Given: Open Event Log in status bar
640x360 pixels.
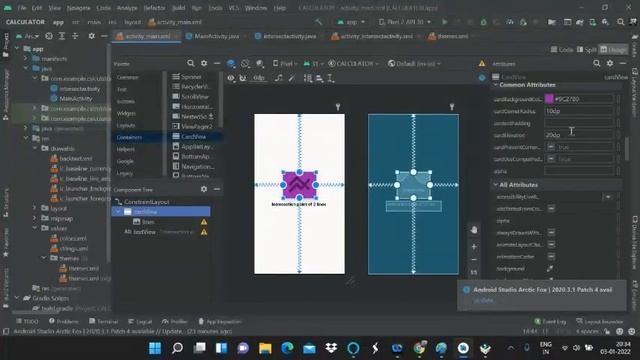Looking at the screenshot, I should (550, 322).
